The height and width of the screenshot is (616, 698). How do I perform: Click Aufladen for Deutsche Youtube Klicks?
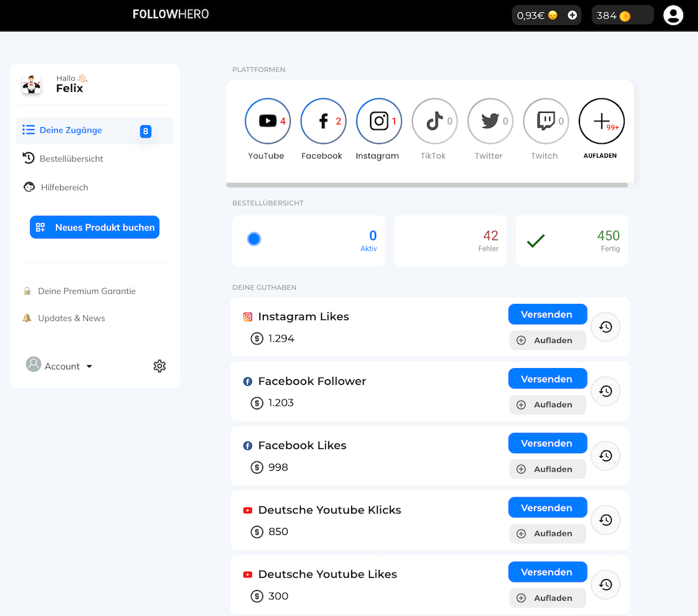click(547, 534)
